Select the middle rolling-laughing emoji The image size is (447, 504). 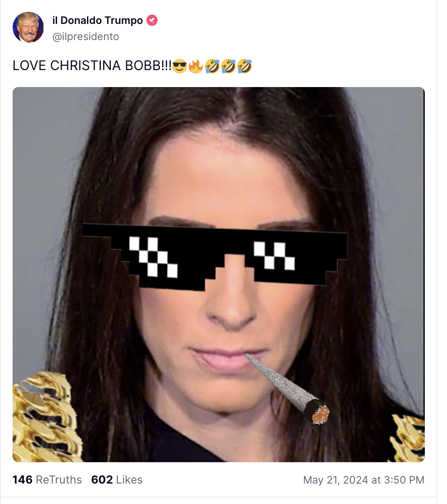coord(228,66)
